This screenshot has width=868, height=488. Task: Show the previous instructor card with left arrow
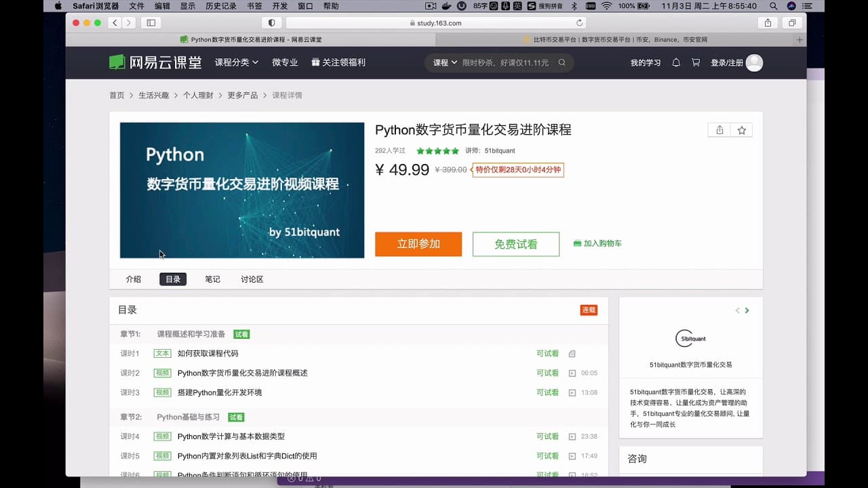coord(737,310)
